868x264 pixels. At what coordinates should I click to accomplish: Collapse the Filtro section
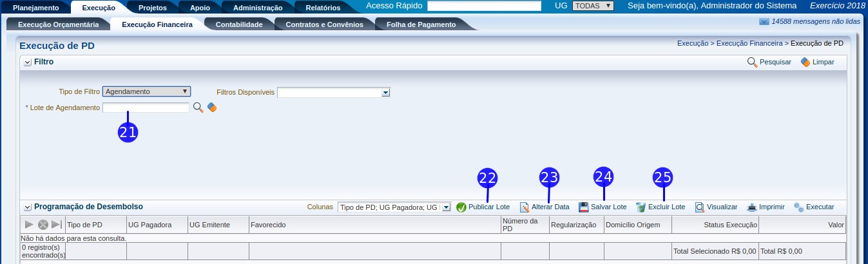[27, 62]
